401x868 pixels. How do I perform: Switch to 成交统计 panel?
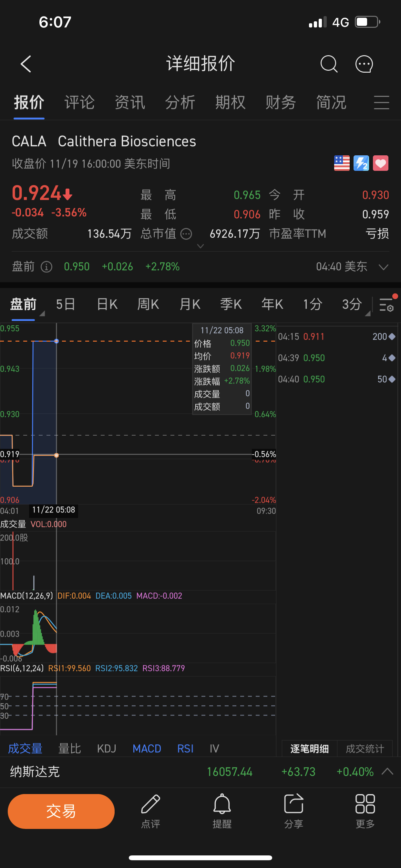click(365, 749)
